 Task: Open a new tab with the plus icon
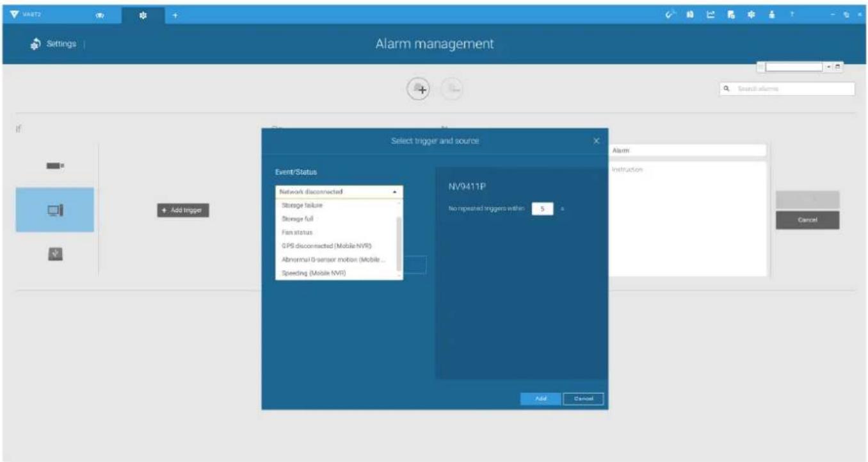[175, 15]
